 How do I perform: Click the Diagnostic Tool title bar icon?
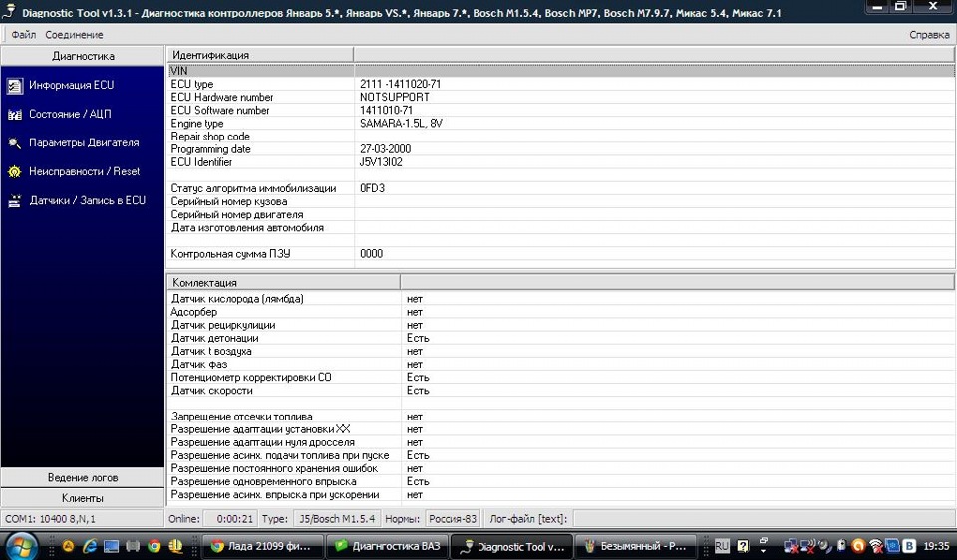[9, 11]
